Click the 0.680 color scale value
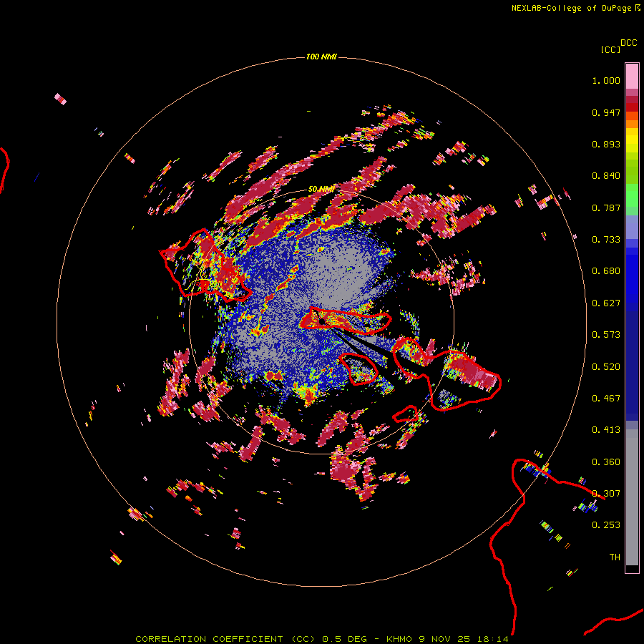Image resolution: width=644 pixels, height=644 pixels. [x=606, y=271]
